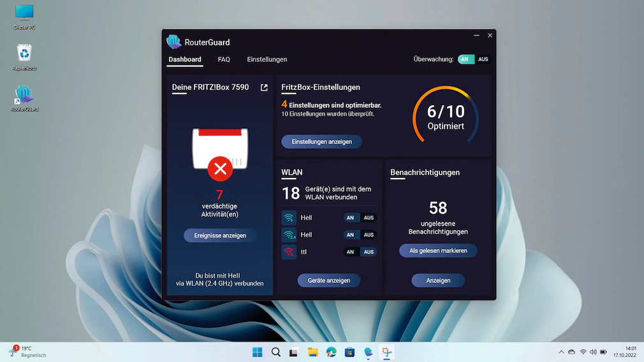Viewport: 644px width, 362px height.
Task: Open the RouterGuard desktop shortcut
Action: 24,99
